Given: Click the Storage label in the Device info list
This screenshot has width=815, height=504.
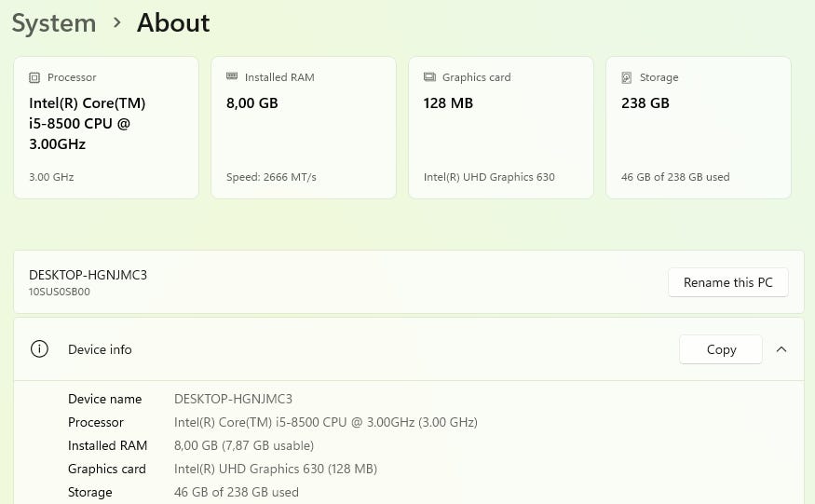Looking at the screenshot, I should coord(90,492).
